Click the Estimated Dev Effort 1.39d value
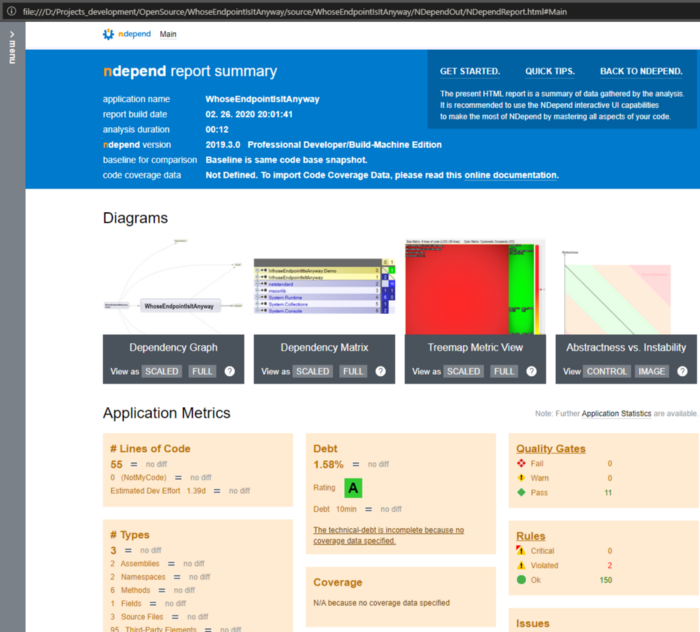 click(x=196, y=491)
